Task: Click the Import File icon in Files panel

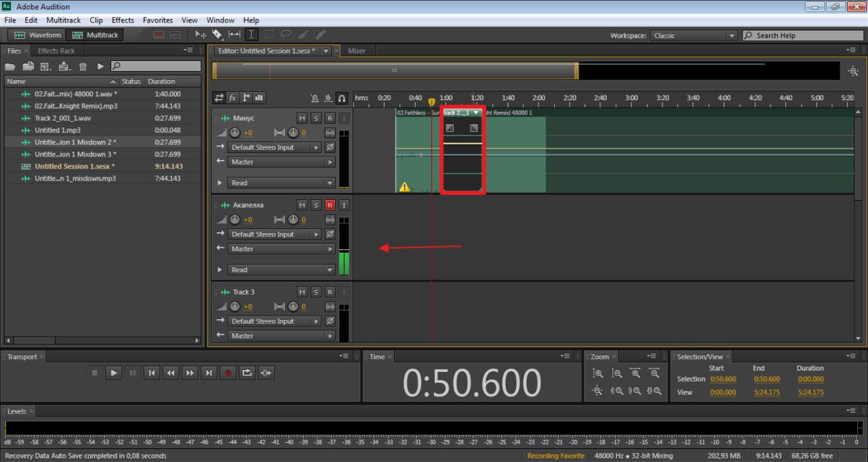Action: click(28, 66)
